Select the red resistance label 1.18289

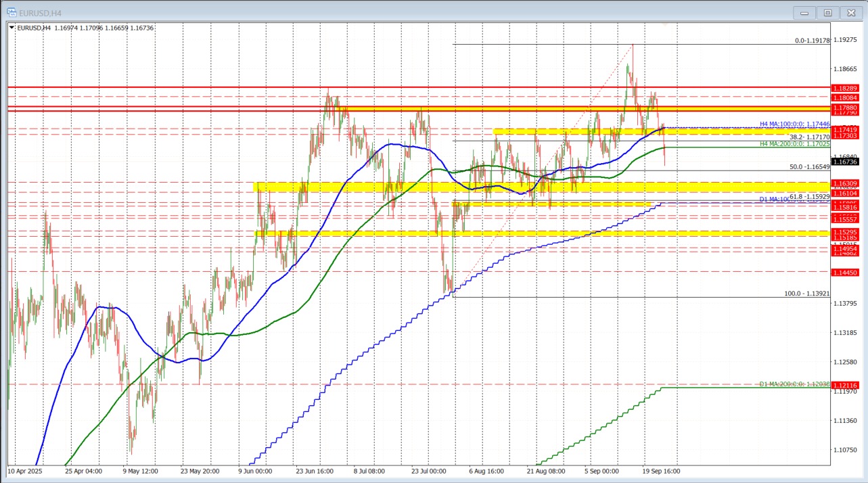[844, 89]
